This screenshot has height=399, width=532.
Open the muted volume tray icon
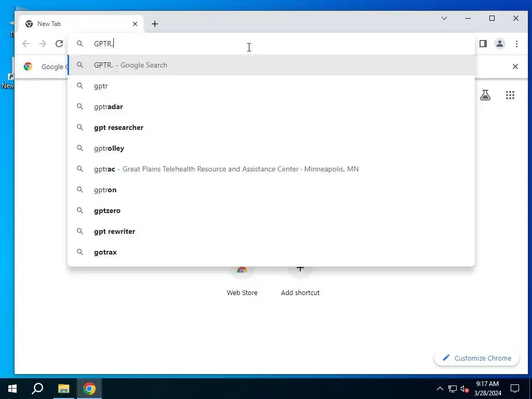465,389
